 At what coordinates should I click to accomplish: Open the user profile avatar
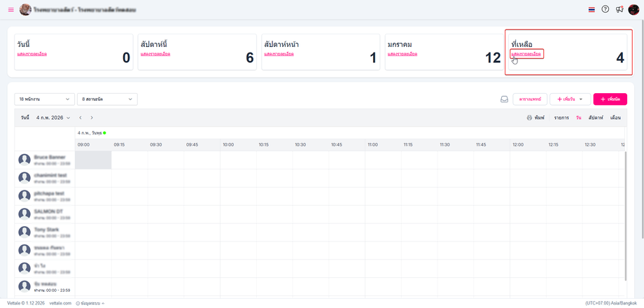633,10
